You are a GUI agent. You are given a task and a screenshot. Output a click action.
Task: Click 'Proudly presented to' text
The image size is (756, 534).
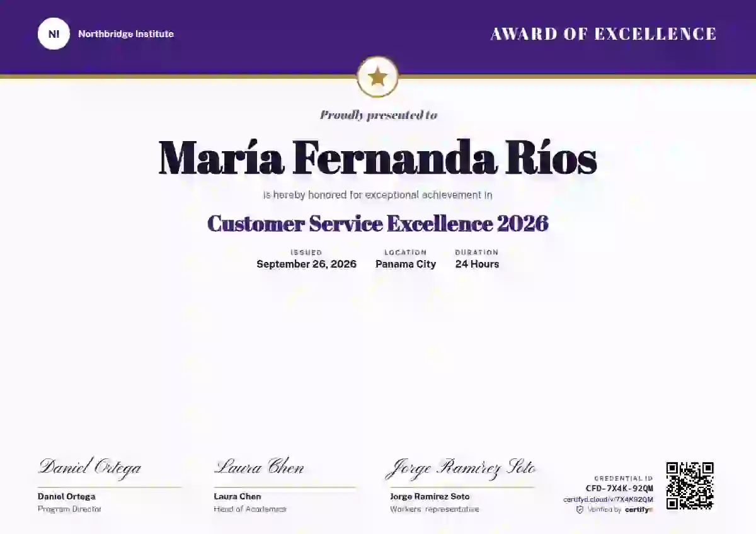378,115
